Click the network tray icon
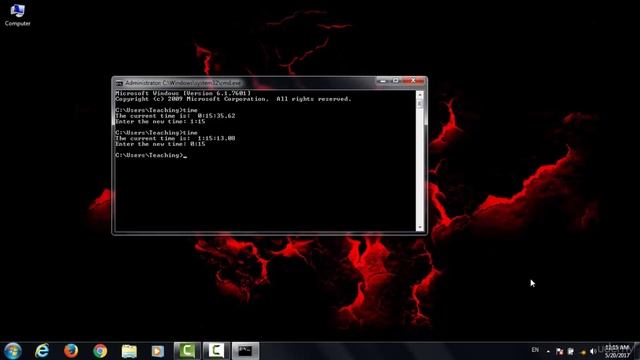This screenshot has height=360, width=640. coord(571,351)
